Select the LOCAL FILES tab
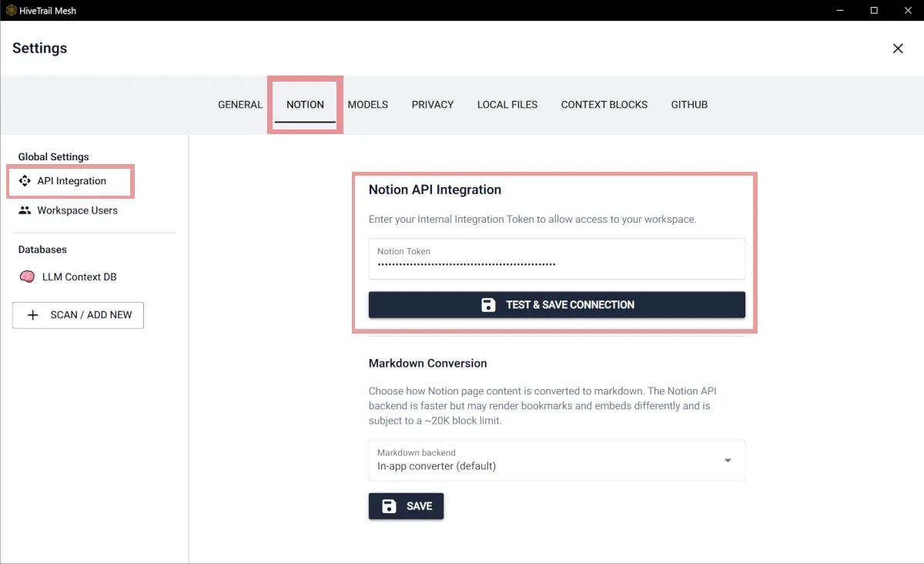 (x=507, y=105)
